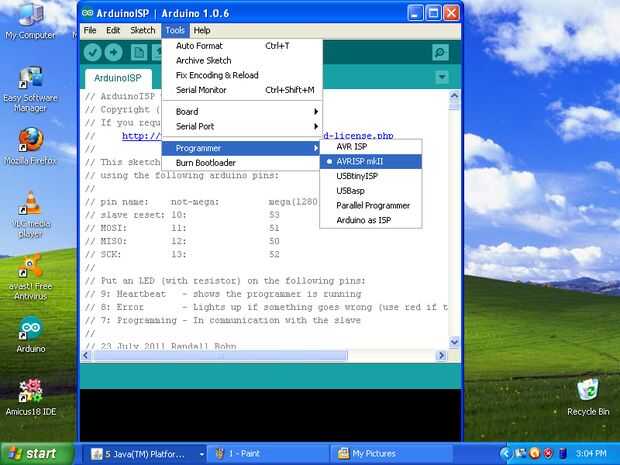
Task: Open the File menu
Action: pos(90,30)
